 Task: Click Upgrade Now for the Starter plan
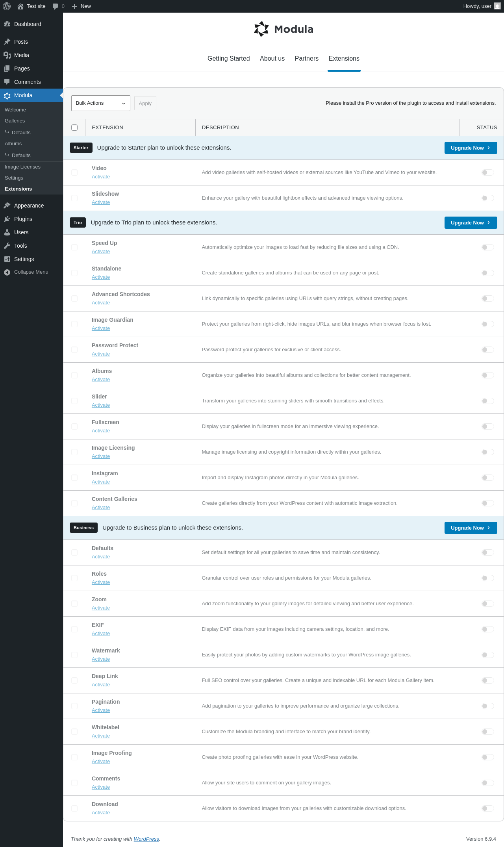tap(471, 148)
